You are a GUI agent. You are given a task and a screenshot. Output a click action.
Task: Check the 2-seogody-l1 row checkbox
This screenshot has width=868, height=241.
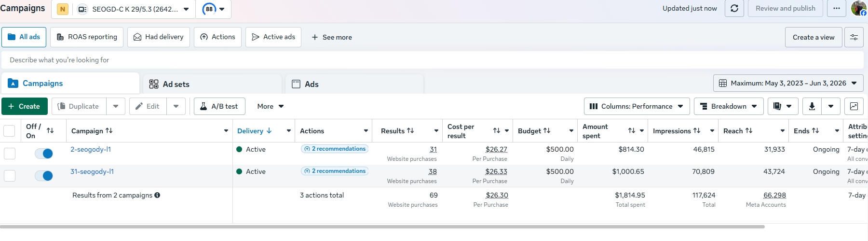tap(10, 154)
